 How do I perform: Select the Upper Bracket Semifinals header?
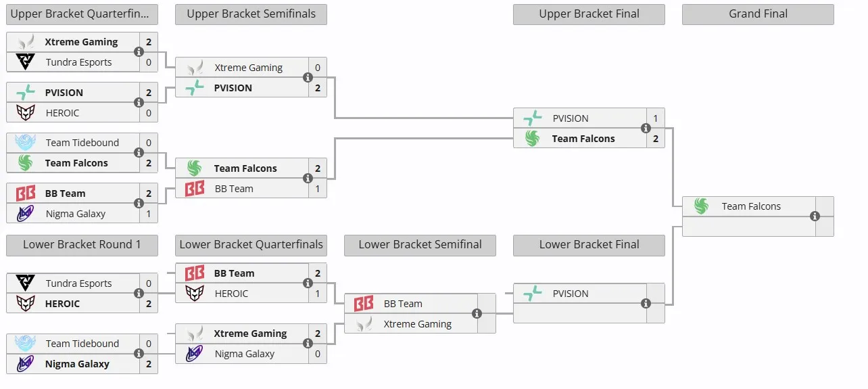coord(251,14)
